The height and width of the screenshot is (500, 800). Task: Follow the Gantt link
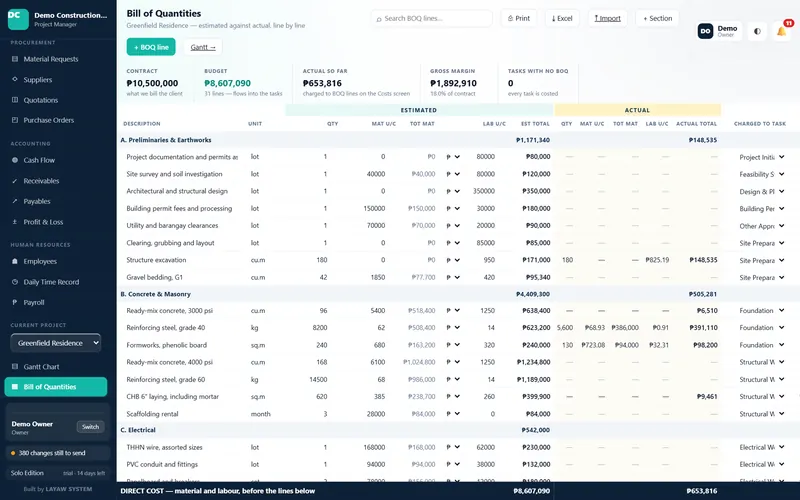203,47
